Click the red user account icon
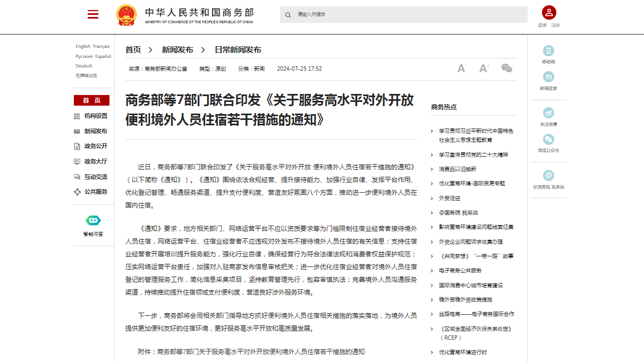The height and width of the screenshot is (362, 644). point(549,13)
